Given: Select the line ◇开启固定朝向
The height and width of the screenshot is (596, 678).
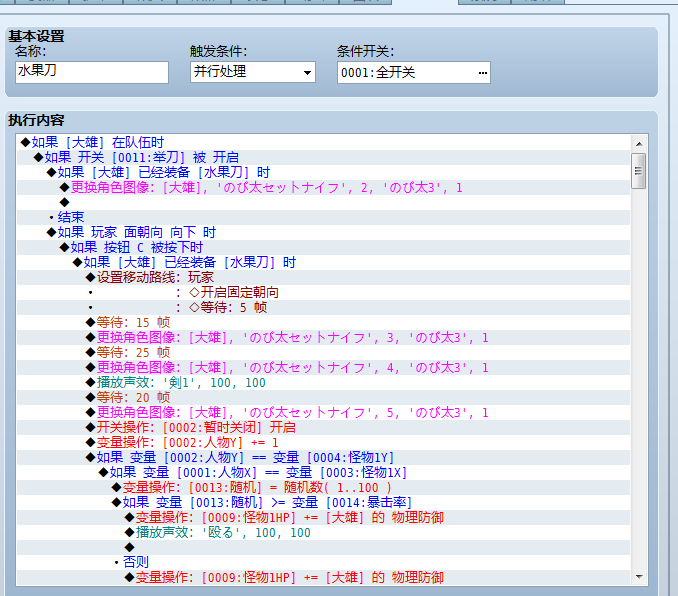Looking at the screenshot, I should [323, 292].
